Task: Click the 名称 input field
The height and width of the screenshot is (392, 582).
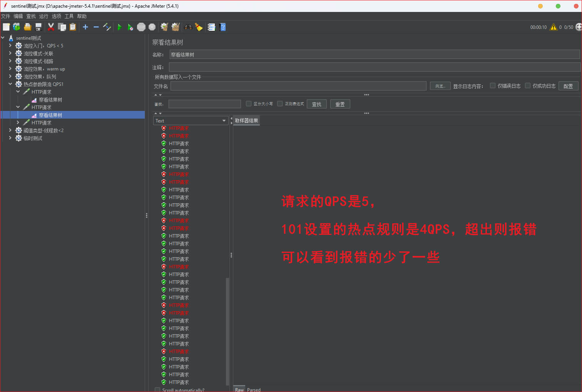Action: [x=375, y=54]
